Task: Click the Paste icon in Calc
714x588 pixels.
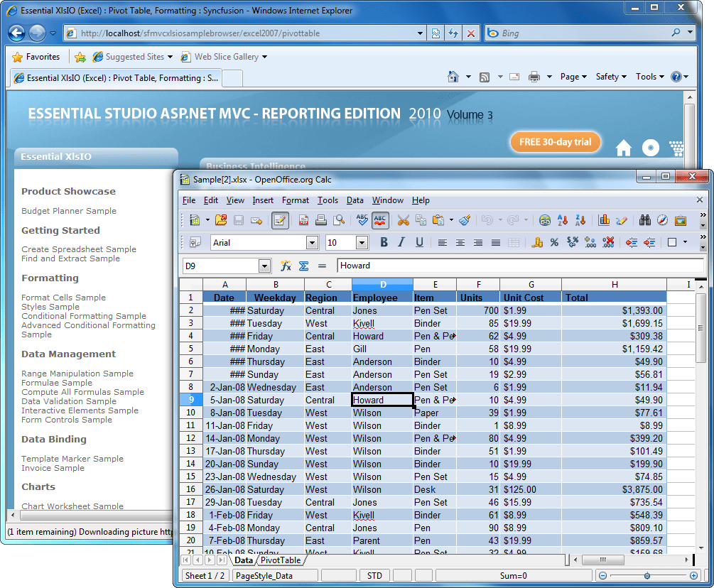Action: [438, 221]
